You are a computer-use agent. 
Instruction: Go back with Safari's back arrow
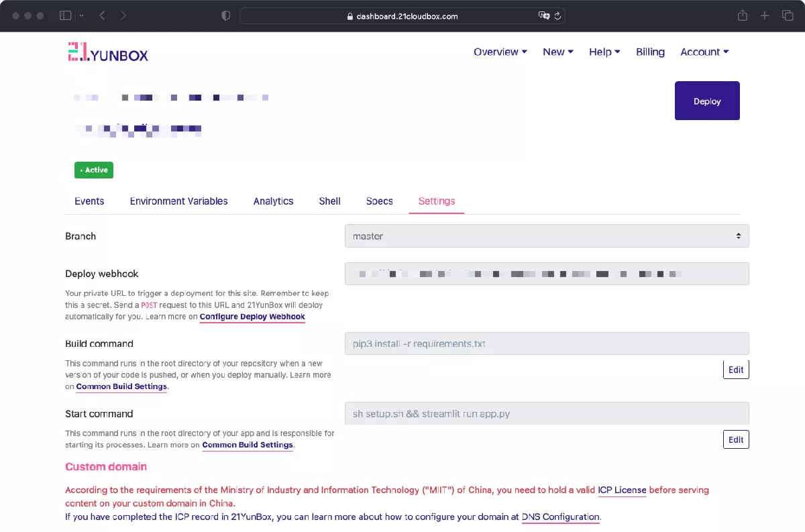pos(102,15)
